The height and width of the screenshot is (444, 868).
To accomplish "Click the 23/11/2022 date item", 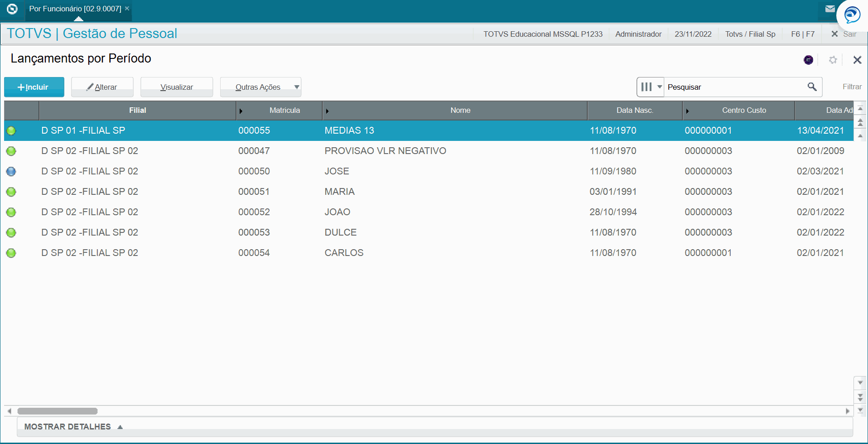I will tap(693, 34).
